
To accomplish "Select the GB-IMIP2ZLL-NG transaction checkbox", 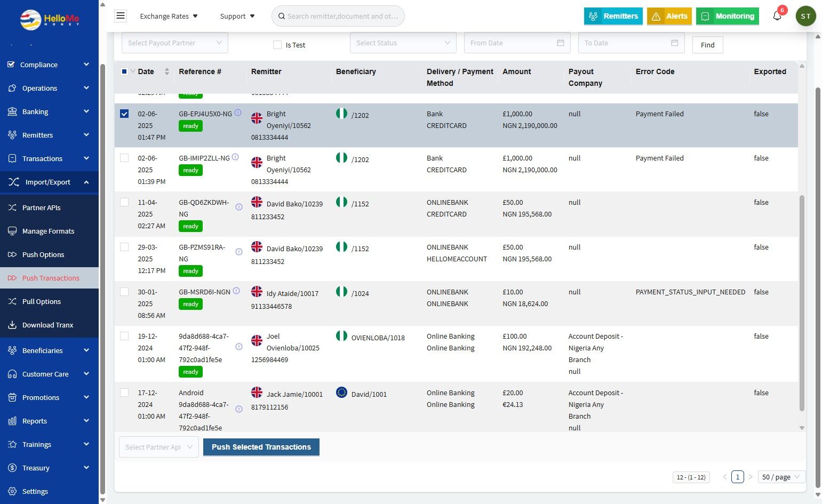I will pos(124,158).
